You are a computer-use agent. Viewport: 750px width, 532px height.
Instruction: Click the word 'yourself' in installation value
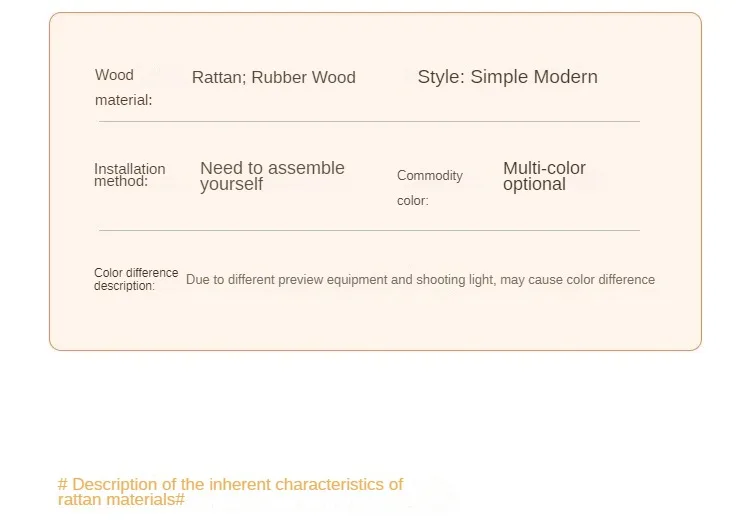232,185
